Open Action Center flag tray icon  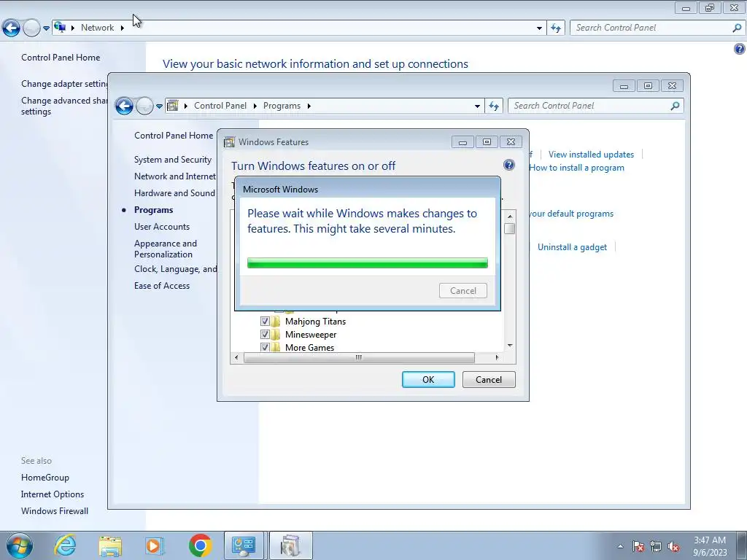(x=638, y=547)
